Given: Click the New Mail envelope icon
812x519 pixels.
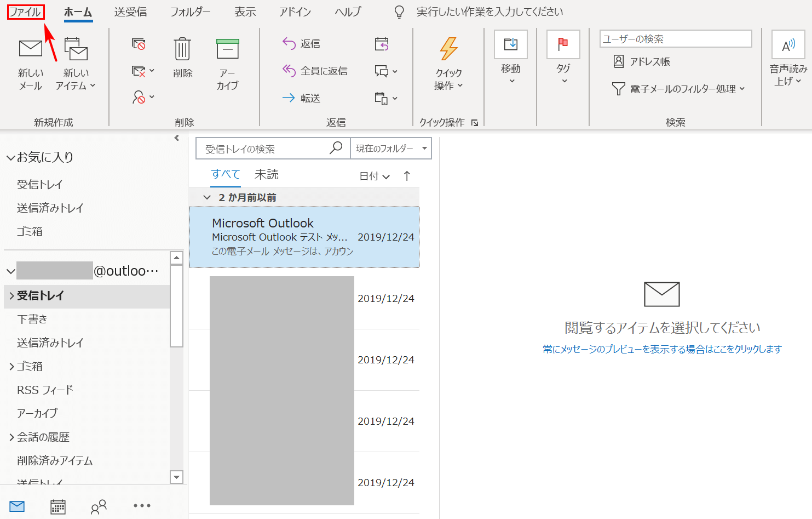Looking at the screenshot, I should [30, 49].
